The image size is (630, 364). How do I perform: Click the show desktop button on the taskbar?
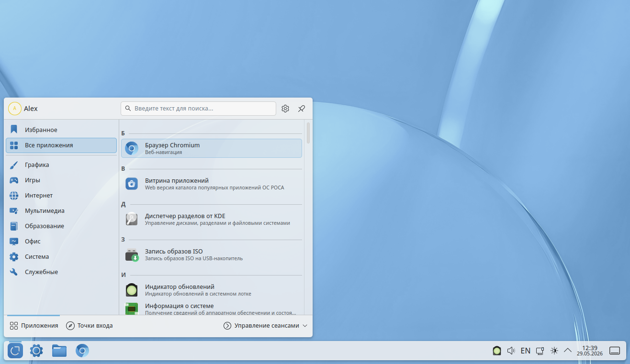click(x=615, y=351)
